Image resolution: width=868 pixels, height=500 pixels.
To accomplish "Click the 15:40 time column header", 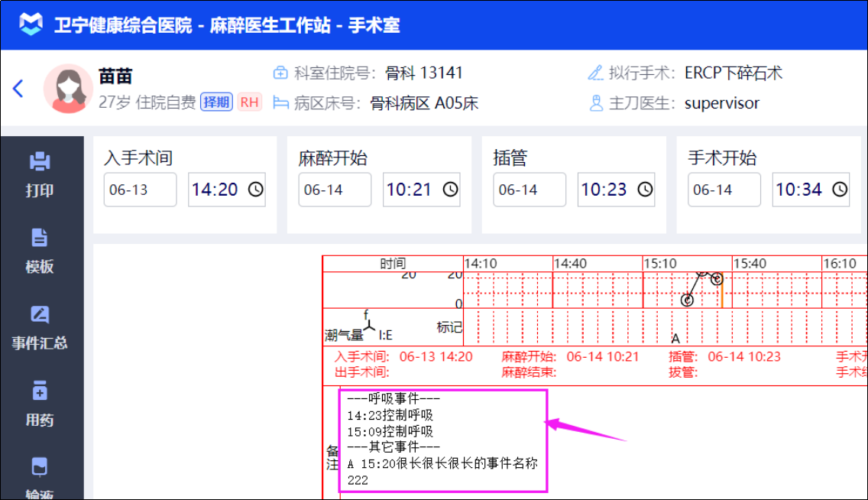I will (750, 264).
